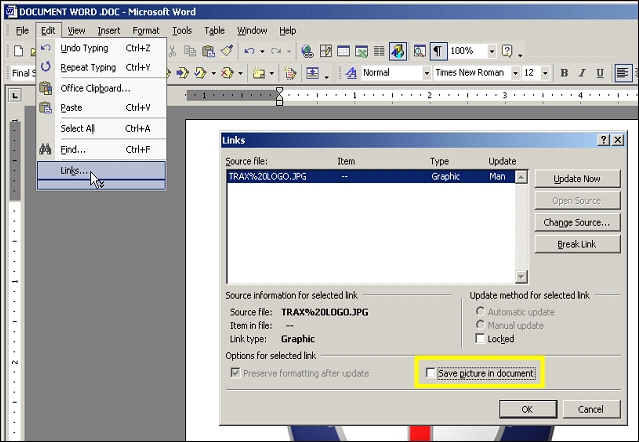This screenshot has height=442, width=639.
Task: Click the Accept Change checkmark icon
Action: point(200,73)
